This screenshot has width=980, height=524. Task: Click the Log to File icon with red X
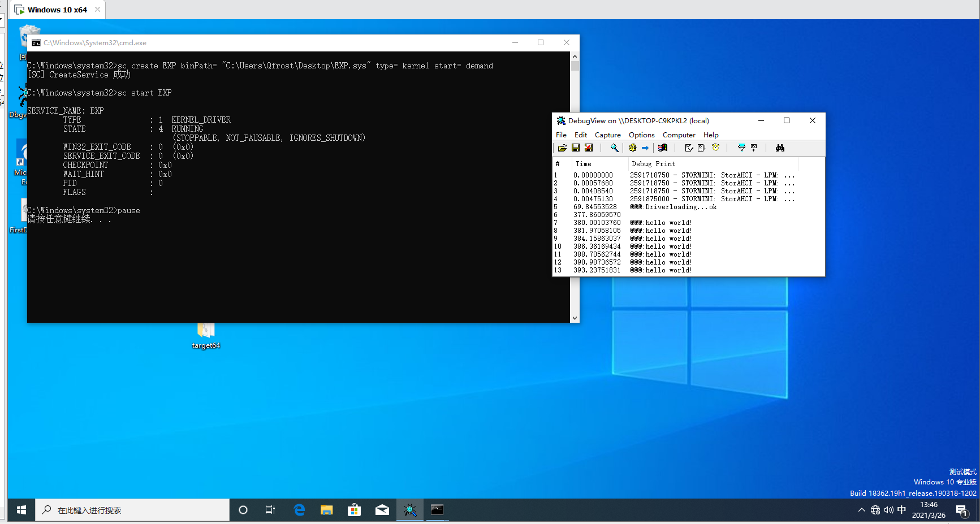pyautogui.click(x=589, y=148)
